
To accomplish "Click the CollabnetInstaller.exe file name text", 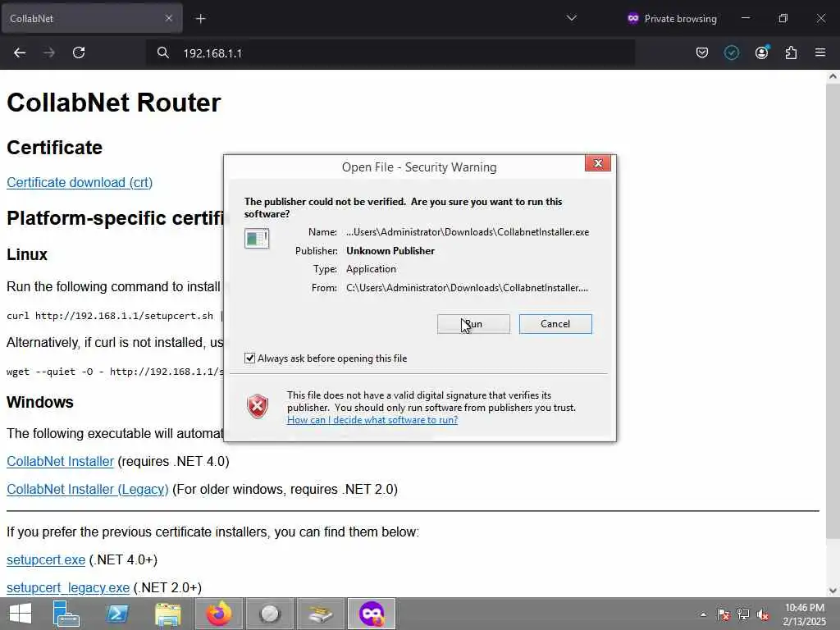I will 467,232.
